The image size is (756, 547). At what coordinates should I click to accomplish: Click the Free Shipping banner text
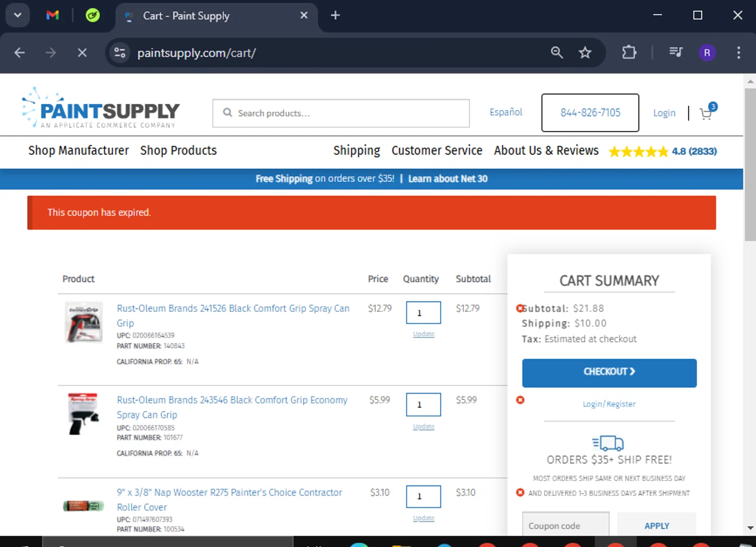[x=325, y=179]
